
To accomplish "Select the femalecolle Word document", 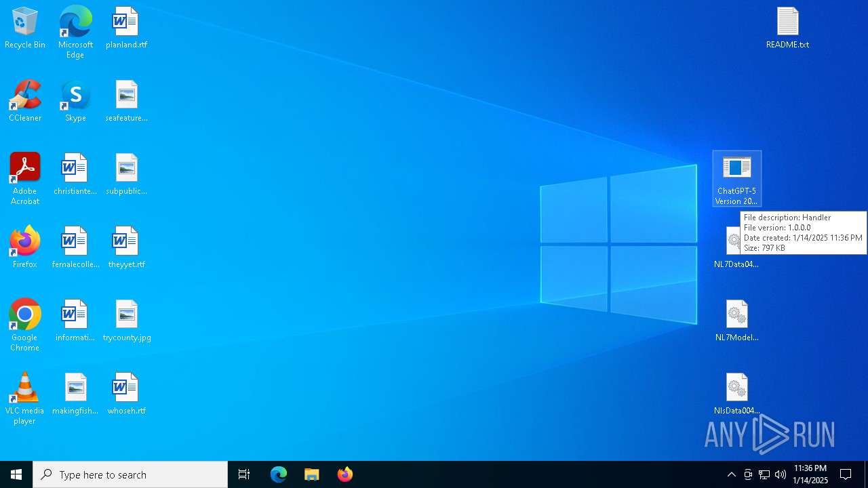I will click(x=75, y=248).
